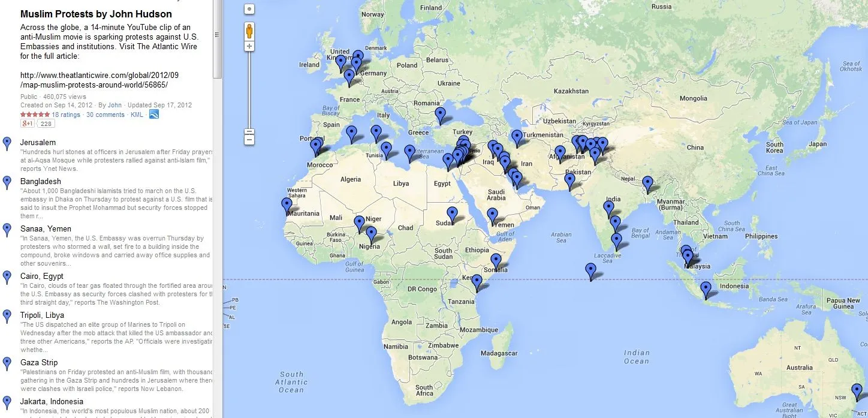Click the map marker on United Kingdom
Screen dimensions: 868x418
(x=341, y=64)
